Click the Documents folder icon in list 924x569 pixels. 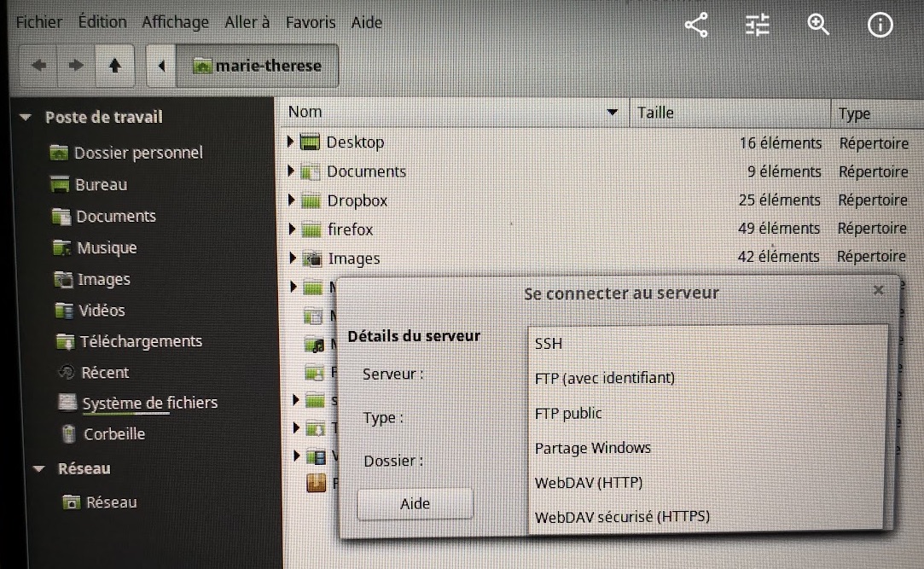coord(311,172)
